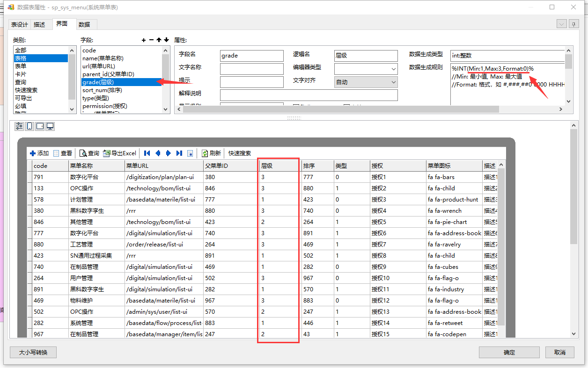The height and width of the screenshot is (368, 588).
Task: Select 全部 in the category list
Action: coord(41,50)
